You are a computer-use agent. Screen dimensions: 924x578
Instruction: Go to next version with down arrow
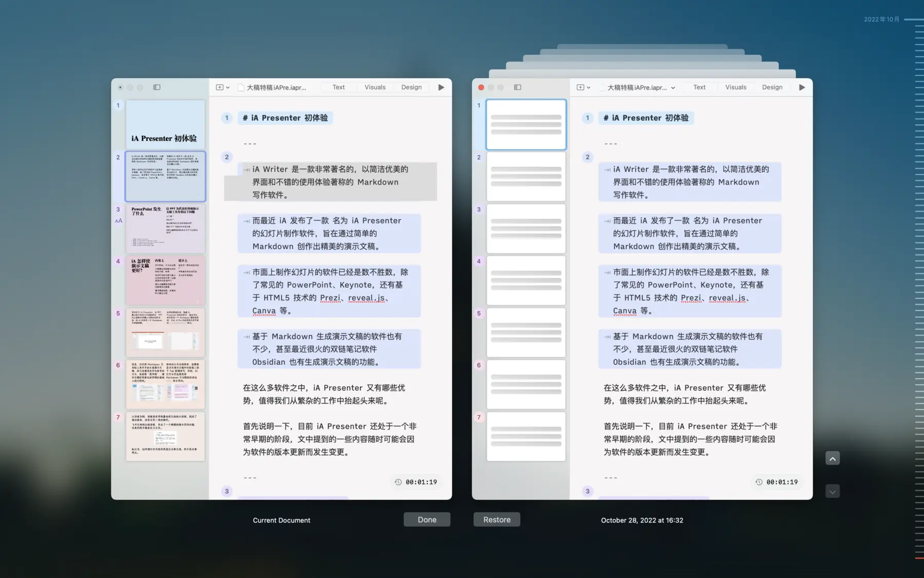(x=833, y=492)
